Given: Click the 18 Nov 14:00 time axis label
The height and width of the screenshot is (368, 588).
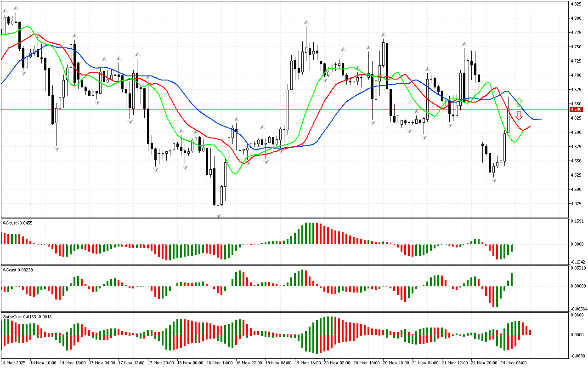Looking at the screenshot, I should (220, 363).
